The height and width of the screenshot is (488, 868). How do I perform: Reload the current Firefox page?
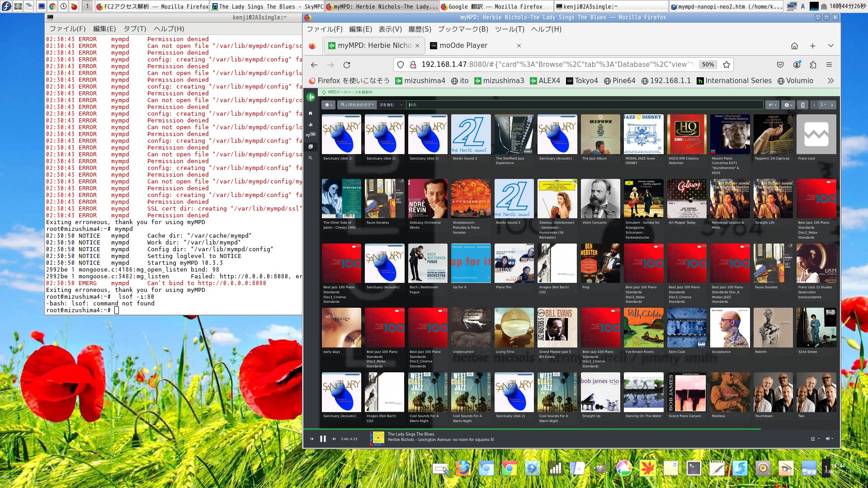coord(347,65)
